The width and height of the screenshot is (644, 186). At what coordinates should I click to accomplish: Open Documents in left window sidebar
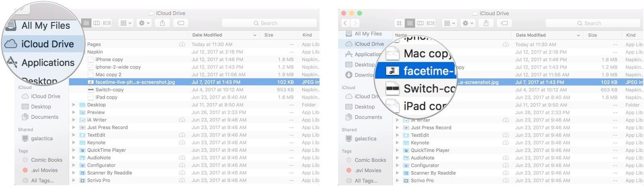[45, 117]
